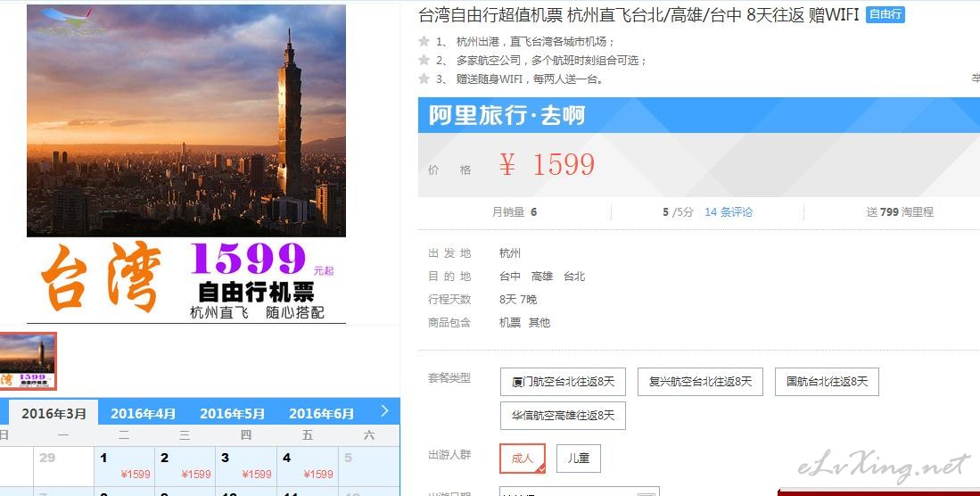Click the airline logo on main photo
The width and height of the screenshot is (980, 496).
click(68, 21)
